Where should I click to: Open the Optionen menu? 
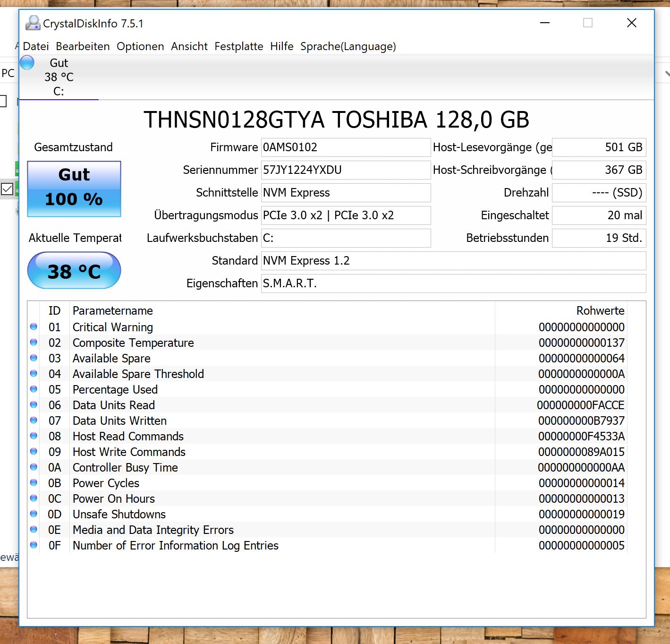click(x=140, y=46)
